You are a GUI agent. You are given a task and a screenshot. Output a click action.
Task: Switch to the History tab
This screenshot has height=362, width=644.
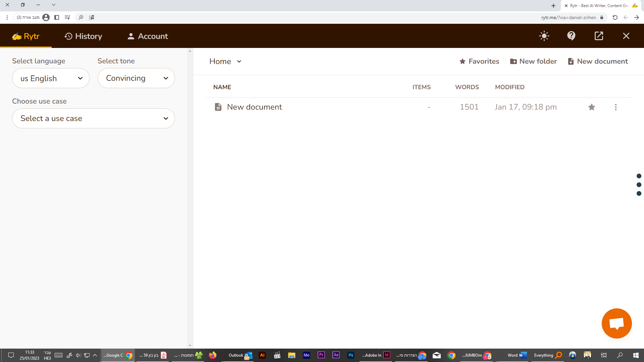(x=83, y=36)
